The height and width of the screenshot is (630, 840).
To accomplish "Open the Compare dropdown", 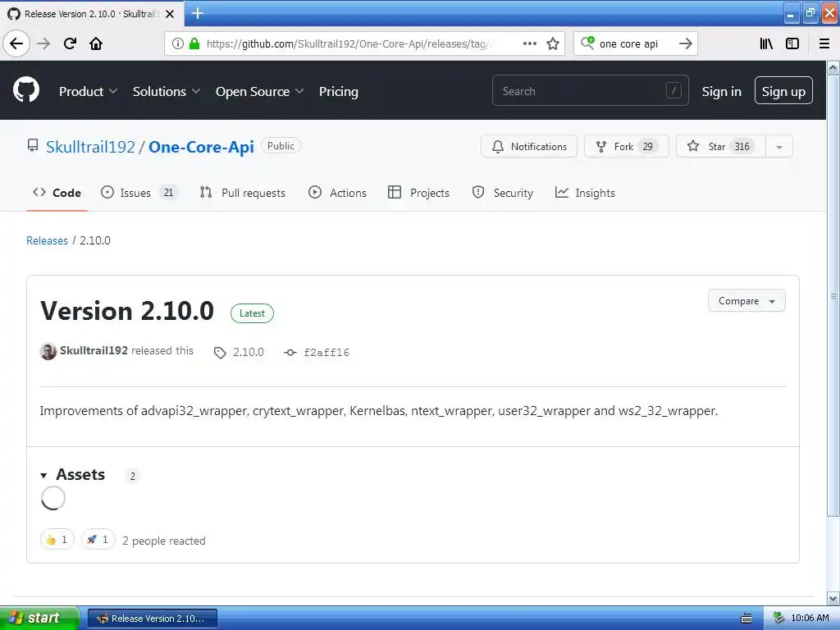I will click(x=746, y=300).
